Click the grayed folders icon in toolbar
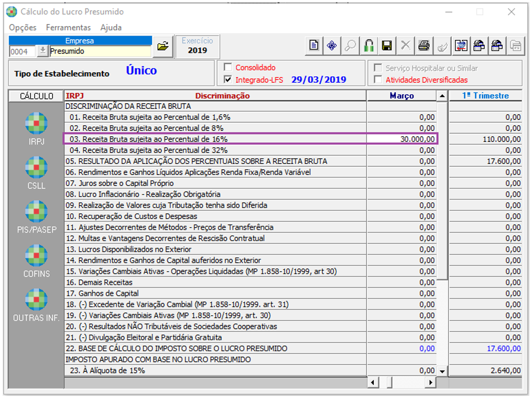The height and width of the screenshot is (398, 532). click(515, 46)
